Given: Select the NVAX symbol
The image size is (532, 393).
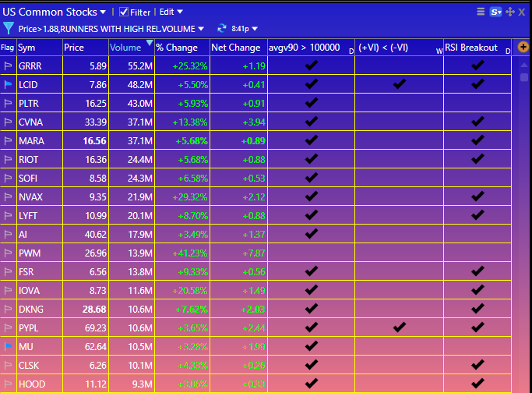Looking at the screenshot, I should click(30, 196).
